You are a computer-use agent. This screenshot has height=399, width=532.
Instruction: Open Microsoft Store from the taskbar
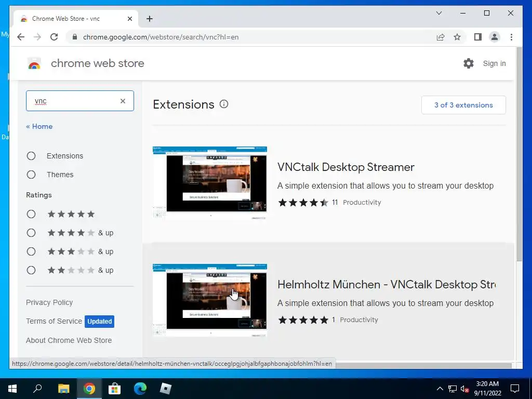[115, 389]
